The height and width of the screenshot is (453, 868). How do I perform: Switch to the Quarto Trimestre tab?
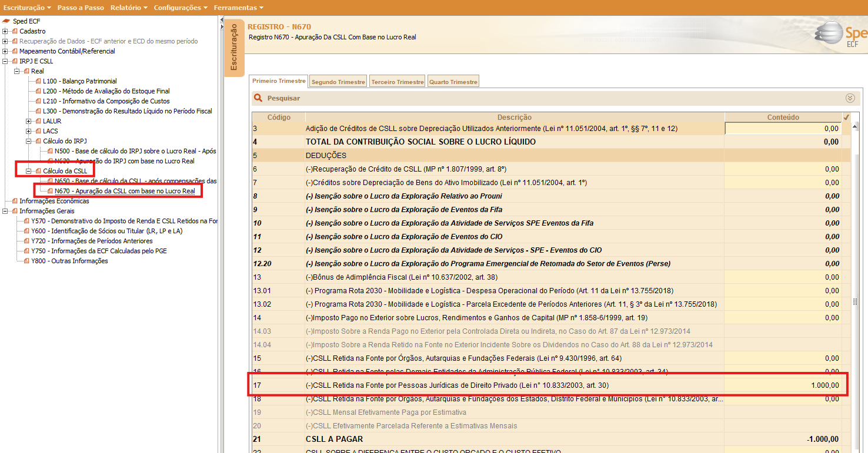(453, 82)
